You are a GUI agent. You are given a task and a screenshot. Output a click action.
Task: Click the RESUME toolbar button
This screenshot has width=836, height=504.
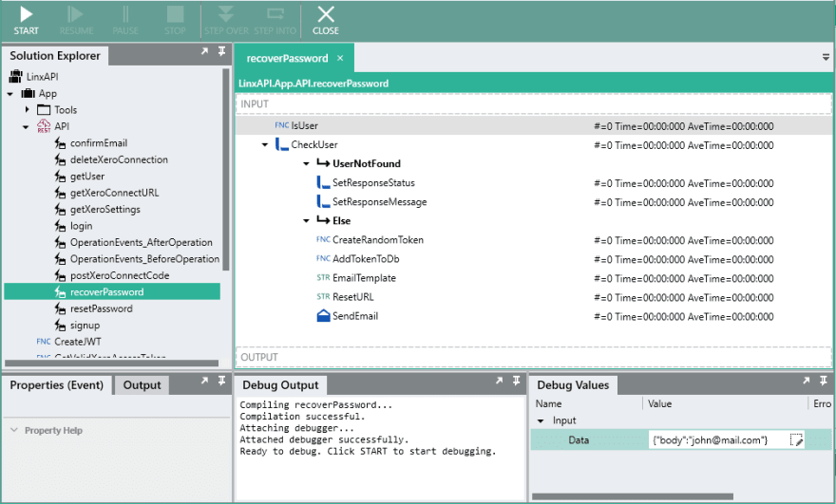(x=76, y=20)
